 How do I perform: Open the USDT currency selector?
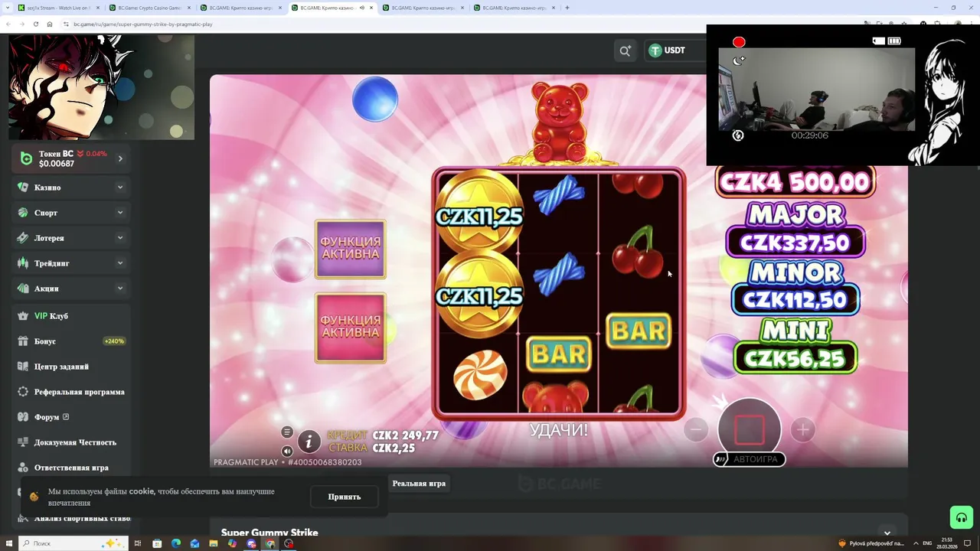coord(674,51)
